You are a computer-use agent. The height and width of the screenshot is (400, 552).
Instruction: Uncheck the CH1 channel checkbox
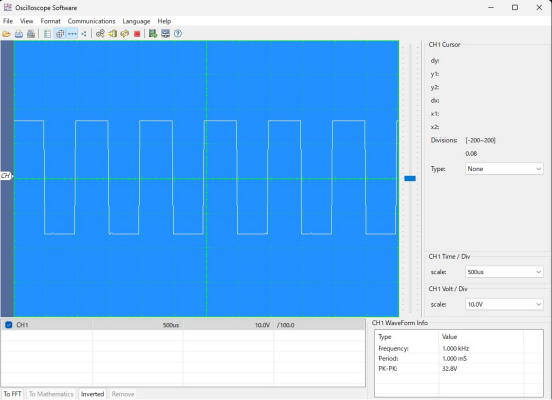coord(9,325)
